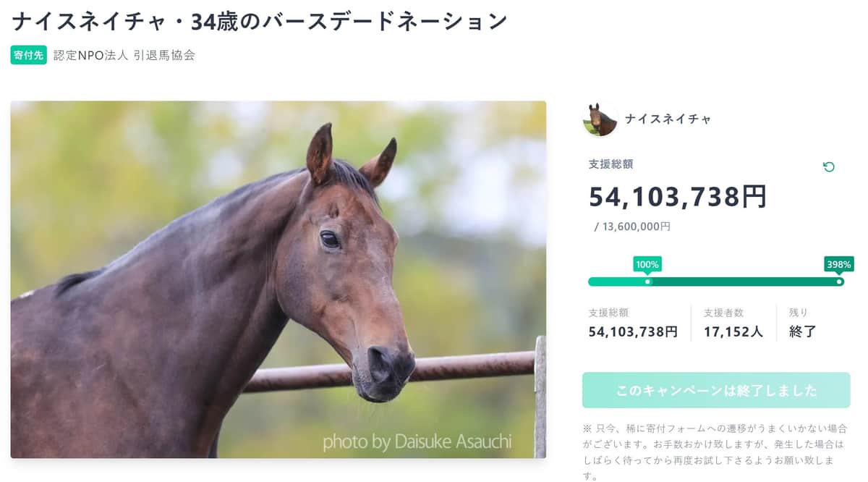Click the 残り 終了 status
The image size is (868, 482).
(802, 331)
